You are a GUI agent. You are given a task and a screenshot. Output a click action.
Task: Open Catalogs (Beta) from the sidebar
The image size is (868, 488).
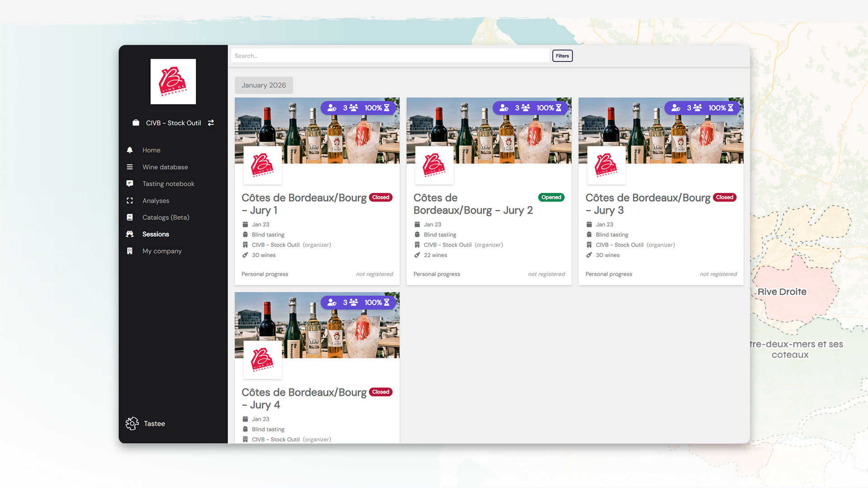coord(166,217)
